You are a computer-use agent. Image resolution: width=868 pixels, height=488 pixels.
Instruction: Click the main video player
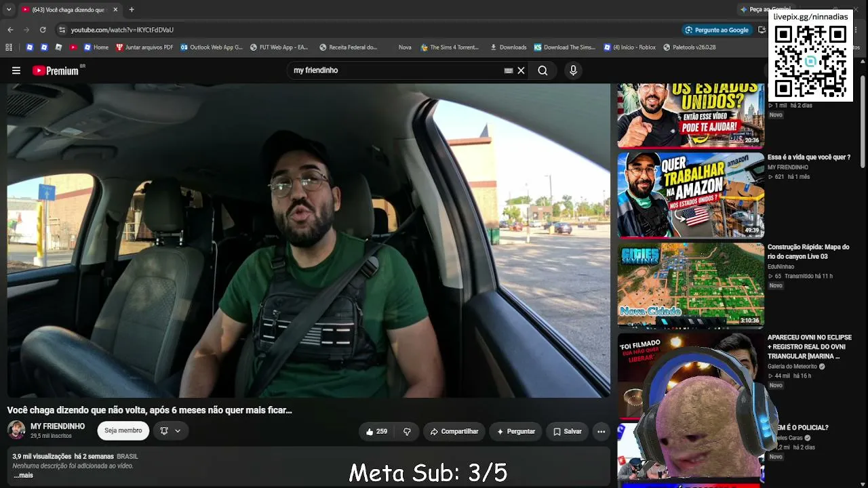(309, 241)
